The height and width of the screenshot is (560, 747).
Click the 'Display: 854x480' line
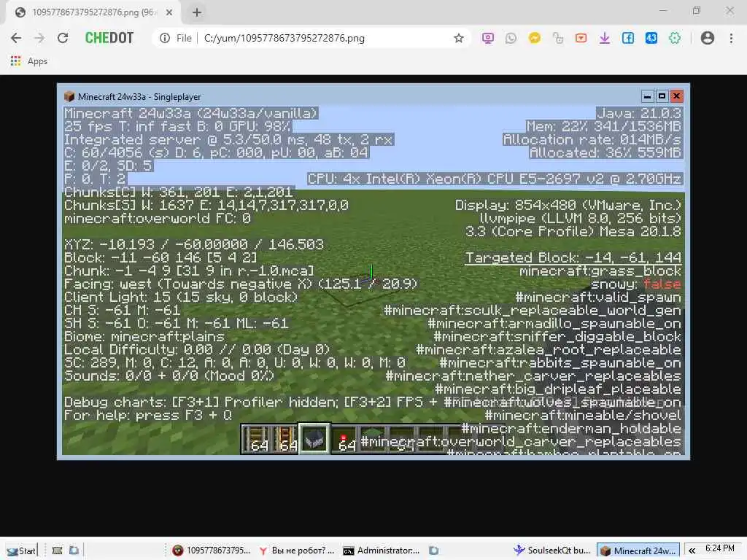click(568, 205)
